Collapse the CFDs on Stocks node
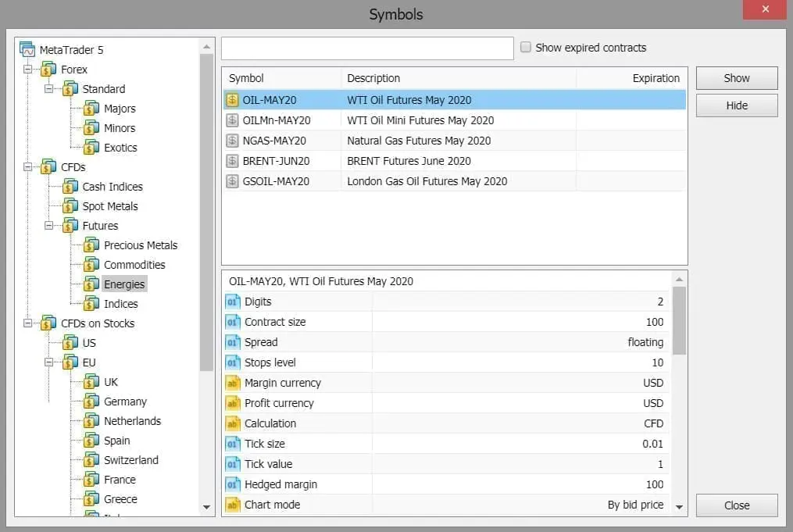The width and height of the screenshot is (793, 532). [x=28, y=323]
